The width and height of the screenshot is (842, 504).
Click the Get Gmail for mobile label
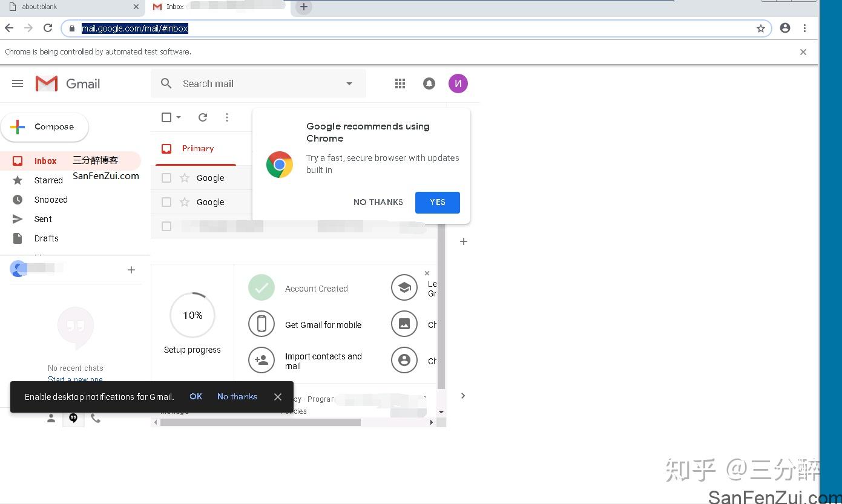click(x=323, y=325)
